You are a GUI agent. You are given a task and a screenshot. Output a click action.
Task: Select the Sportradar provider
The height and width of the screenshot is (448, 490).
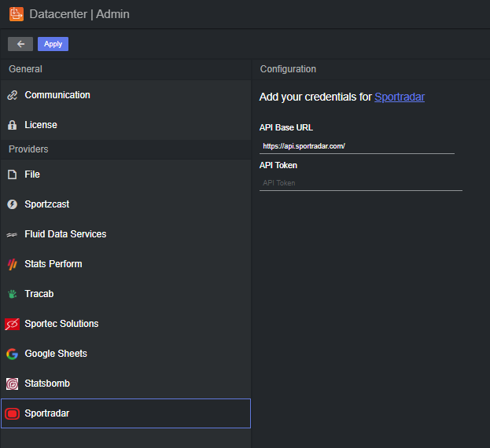tap(126, 413)
